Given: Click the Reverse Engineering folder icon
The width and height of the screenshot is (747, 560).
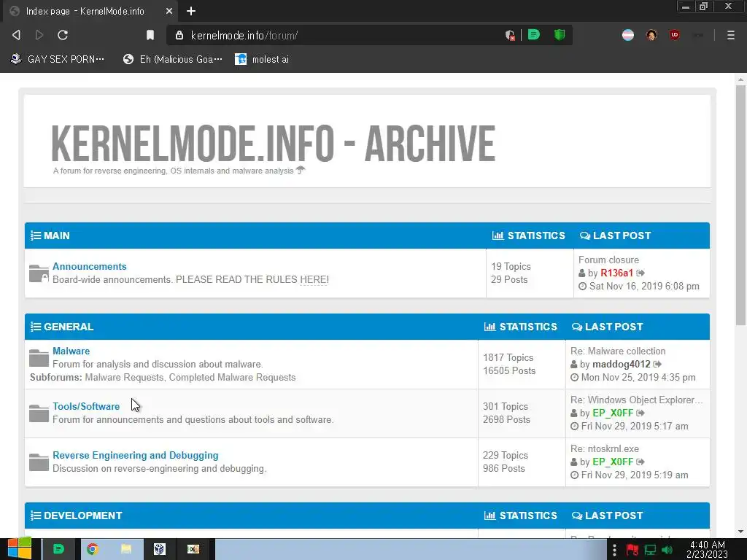Looking at the screenshot, I should click(39, 462).
